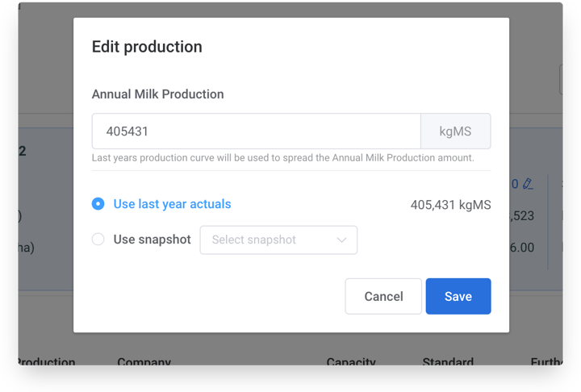Select the Use snapshot radio button
The width and height of the screenshot is (581, 392).
(x=98, y=239)
